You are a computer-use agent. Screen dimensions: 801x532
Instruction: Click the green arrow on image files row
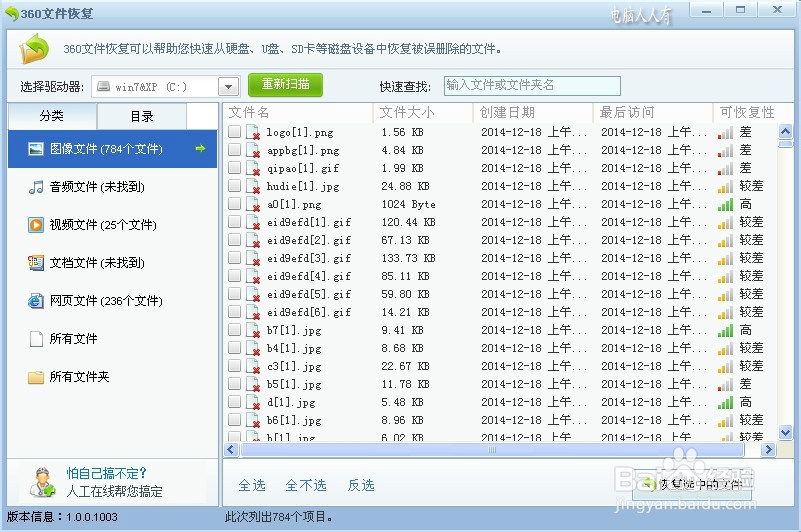200,149
